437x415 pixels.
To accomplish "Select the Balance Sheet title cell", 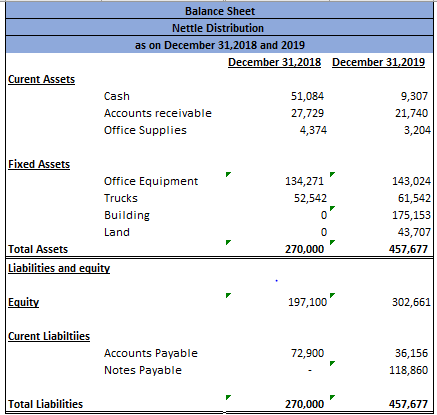I will pos(219,11).
